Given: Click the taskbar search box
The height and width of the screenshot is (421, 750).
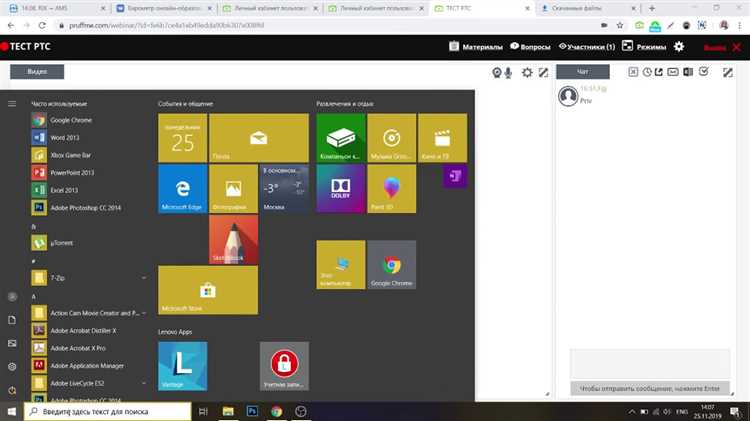Looking at the screenshot, I should (x=108, y=411).
